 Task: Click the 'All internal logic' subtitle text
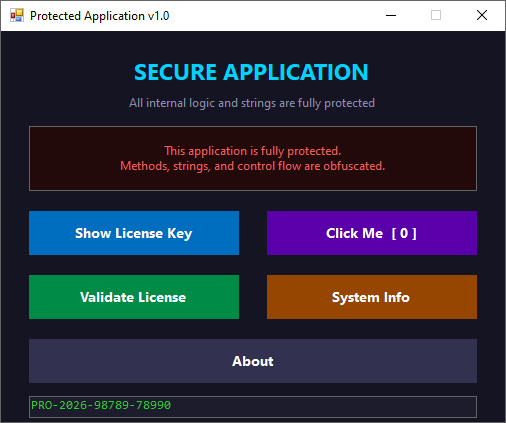pos(252,103)
